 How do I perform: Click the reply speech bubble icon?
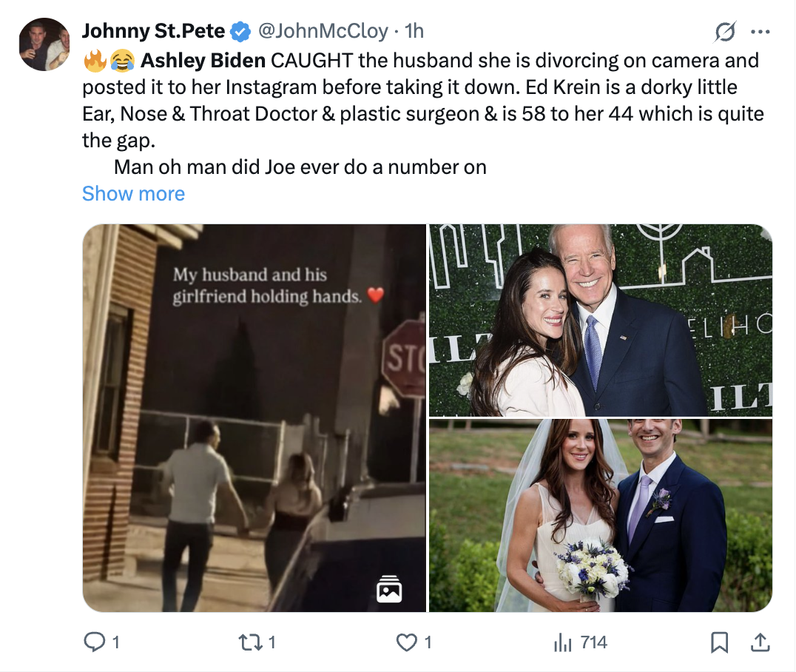pos(93,642)
